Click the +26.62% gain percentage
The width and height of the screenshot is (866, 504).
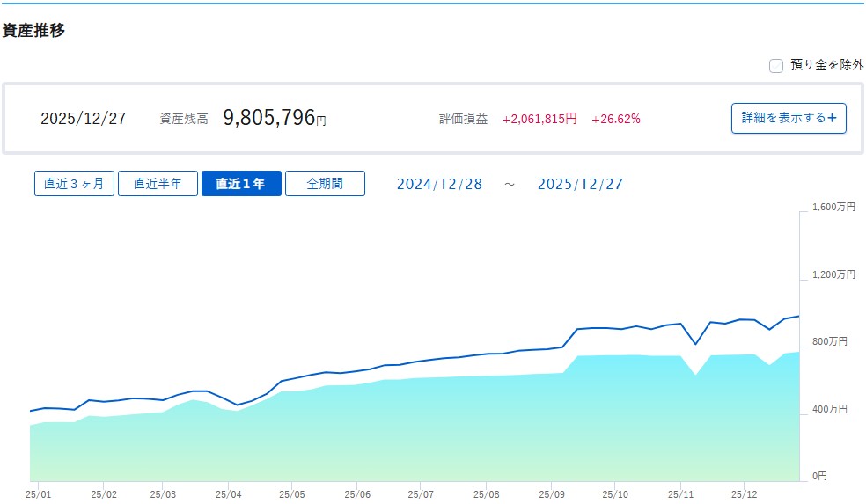pos(616,119)
